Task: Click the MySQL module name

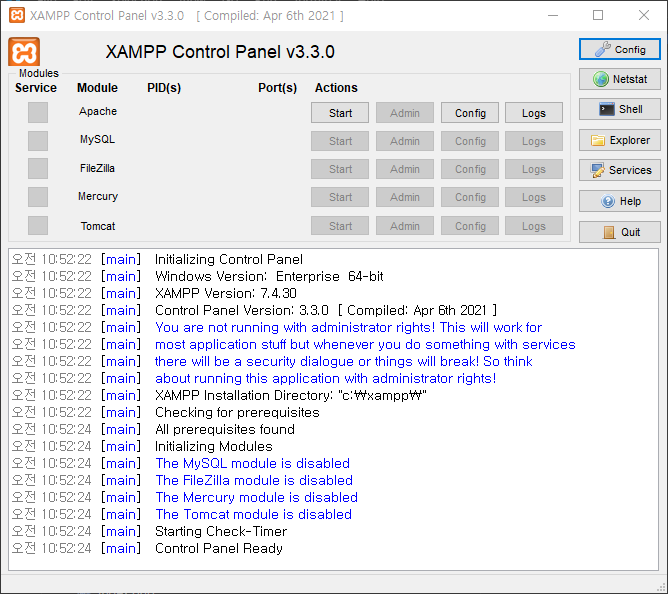Action: (x=97, y=139)
